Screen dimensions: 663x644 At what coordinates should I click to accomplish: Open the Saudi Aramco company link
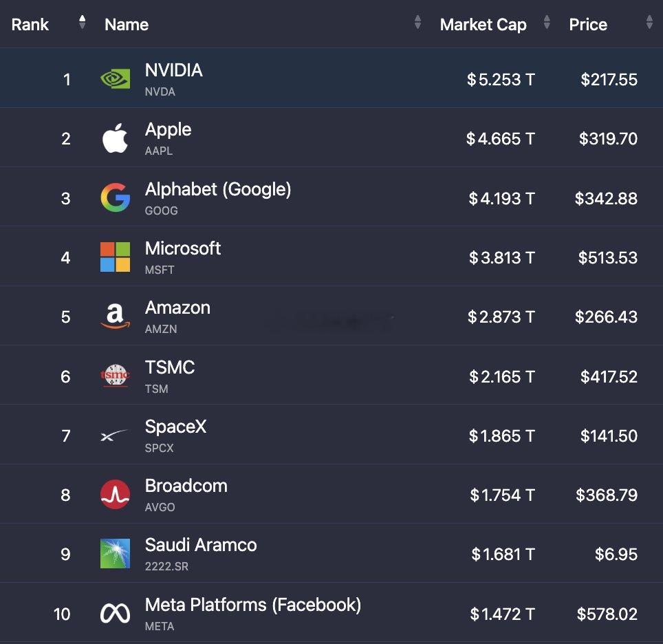pos(201,545)
